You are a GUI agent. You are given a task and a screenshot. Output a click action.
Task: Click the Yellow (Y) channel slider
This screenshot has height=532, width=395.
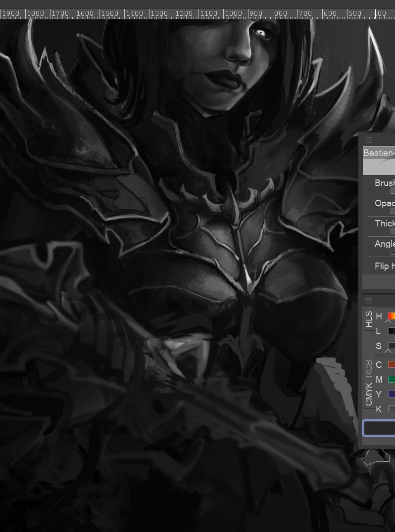(391, 394)
